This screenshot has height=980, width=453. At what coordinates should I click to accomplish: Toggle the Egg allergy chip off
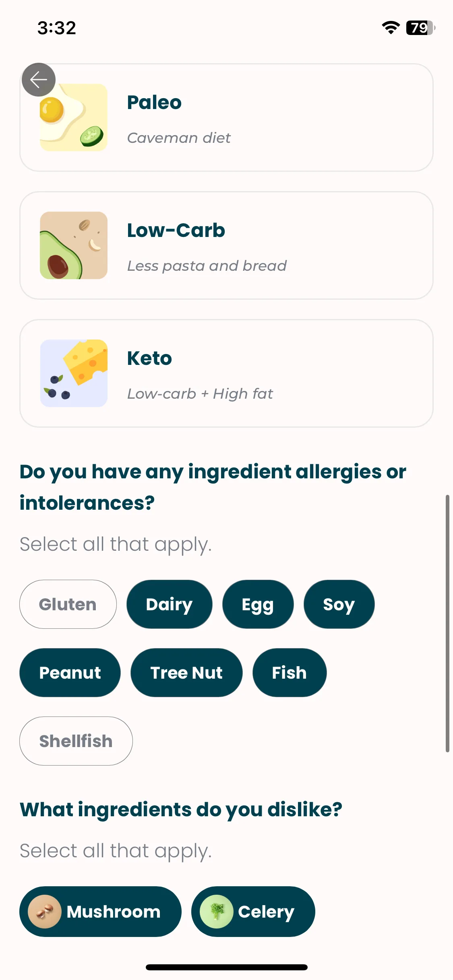point(258,604)
